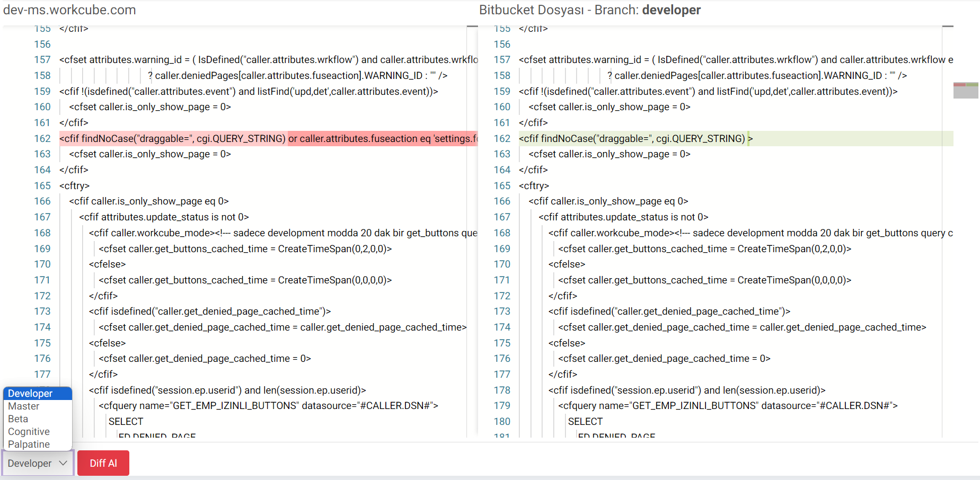Choose Beta in the branch list
Screen dimensions: 980x480
coord(18,419)
